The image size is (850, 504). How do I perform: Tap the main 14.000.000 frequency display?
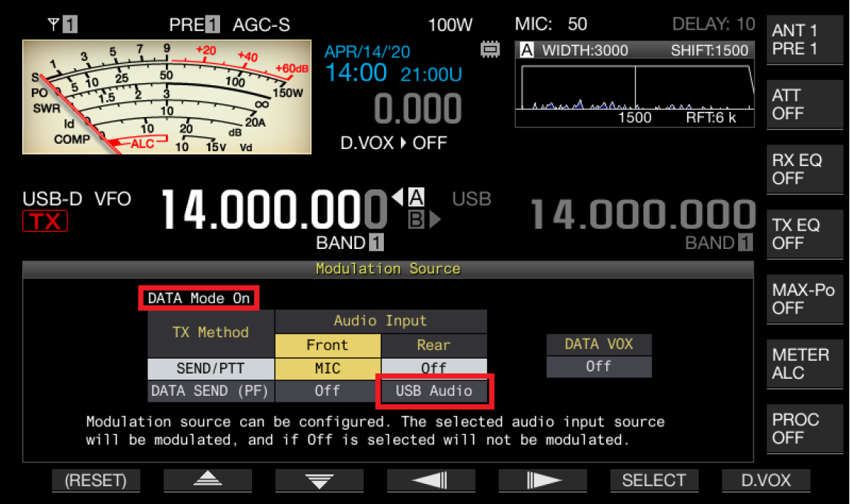[273, 210]
